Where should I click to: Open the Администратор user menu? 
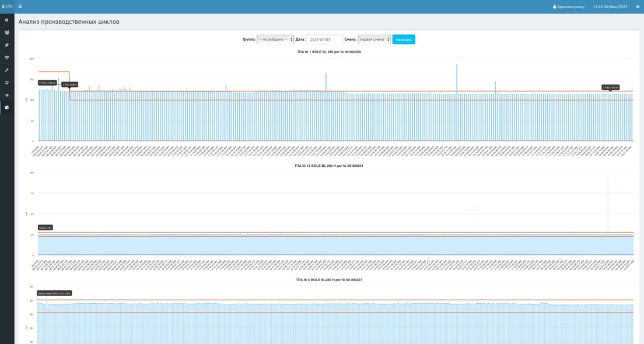[x=568, y=6]
